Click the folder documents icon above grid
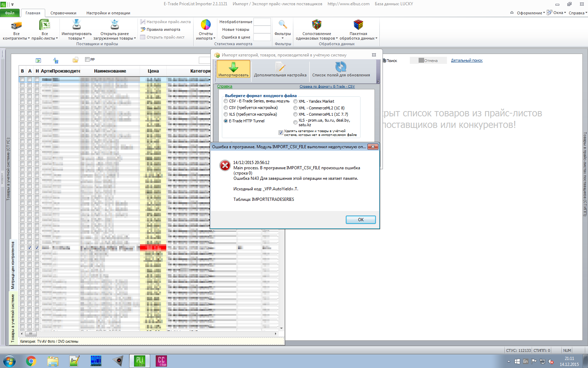Viewport: 588px width, 368px height. [x=75, y=60]
